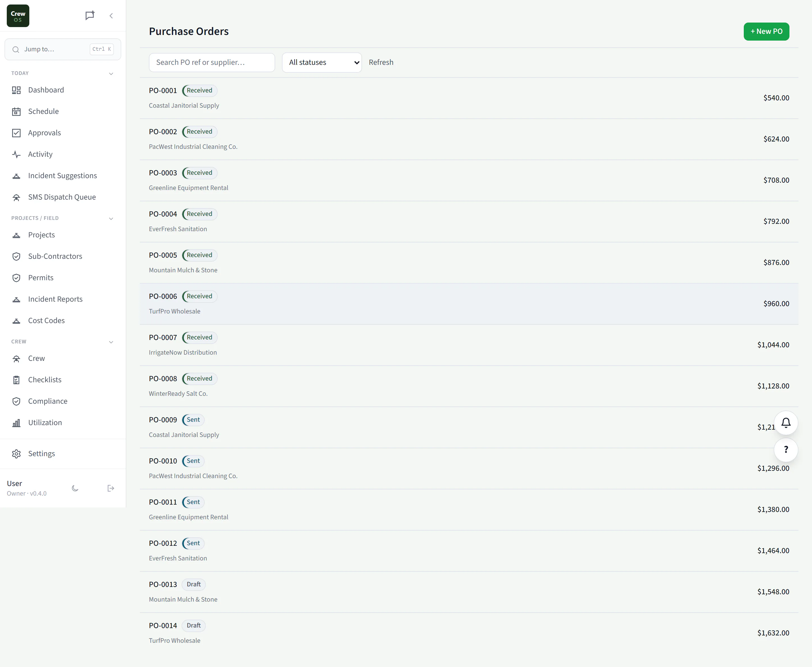Image resolution: width=812 pixels, height=667 pixels.
Task: Collapse the sidebar with the chevron
Action: [111, 16]
